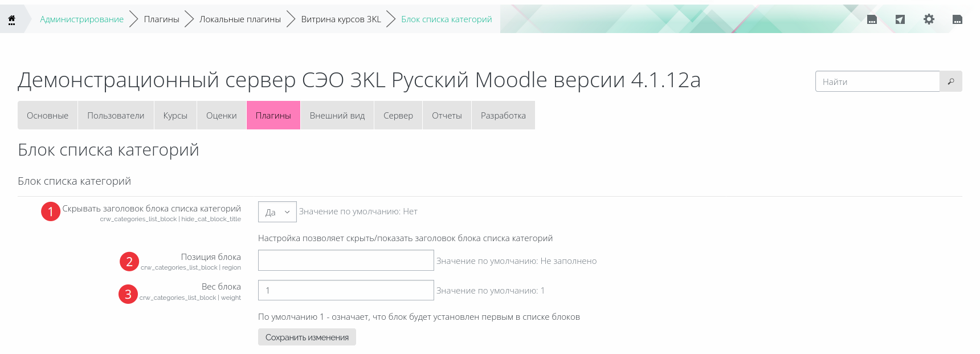Click the Сохранить изменения button
Screen dimensions: 980x354
[307, 337]
